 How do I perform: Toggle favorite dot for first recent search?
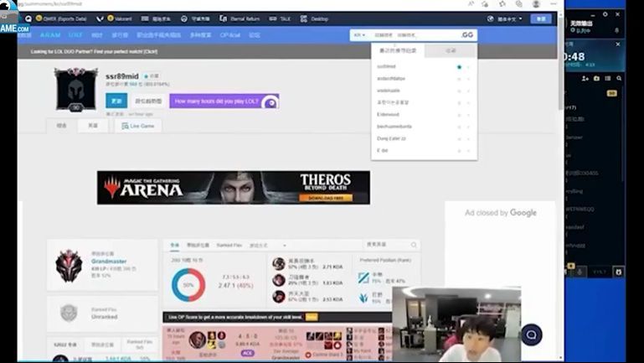(459, 66)
